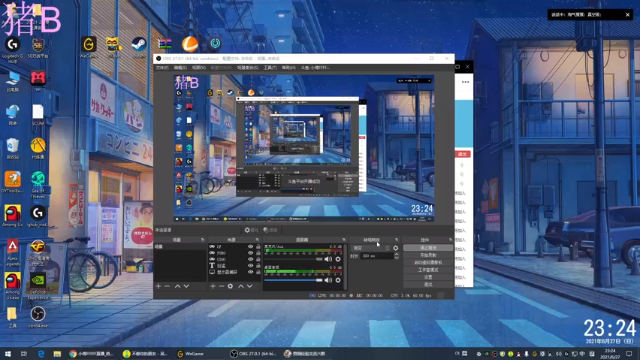Adjust transition duration stepper arrows
This screenshot has height=360, width=640.
(x=396, y=256)
